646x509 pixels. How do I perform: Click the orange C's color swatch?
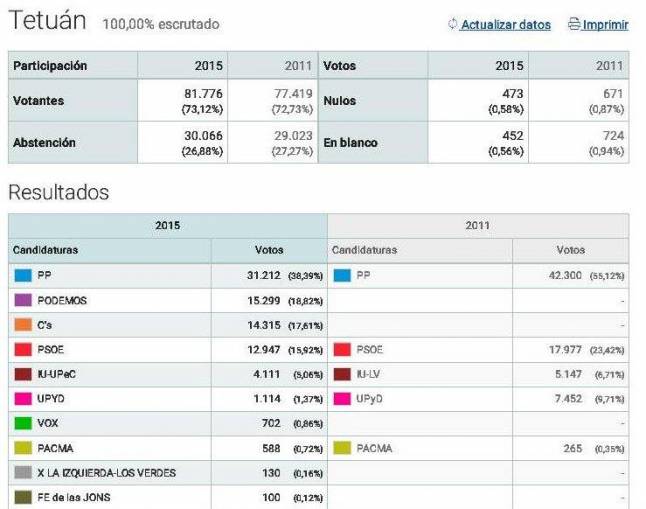(23, 324)
